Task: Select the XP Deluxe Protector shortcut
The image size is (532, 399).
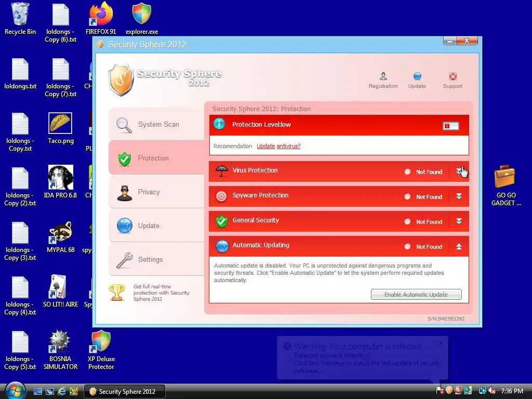Action: pos(101,350)
